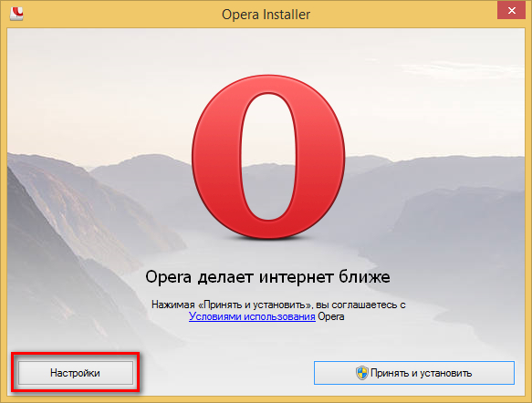This screenshot has width=532, height=403.
Task: Click the word Opera in the headline
Action: click(x=168, y=277)
